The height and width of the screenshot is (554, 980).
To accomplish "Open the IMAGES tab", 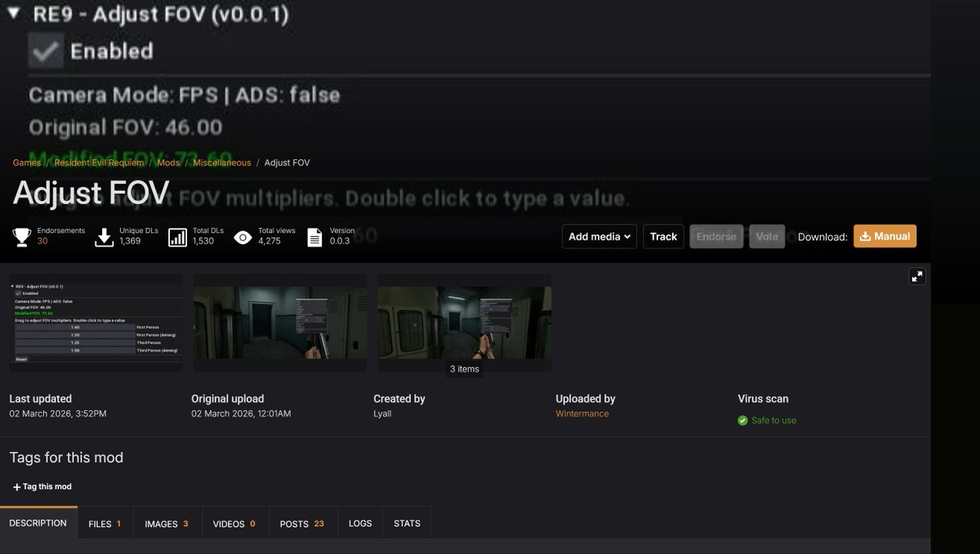I will tap(167, 524).
